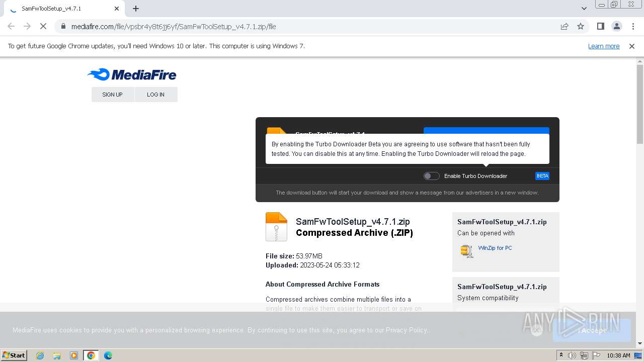Screen dimensions: 644x362
Task: Toggle Enable Turbo Downloader switch
Action: (431, 176)
